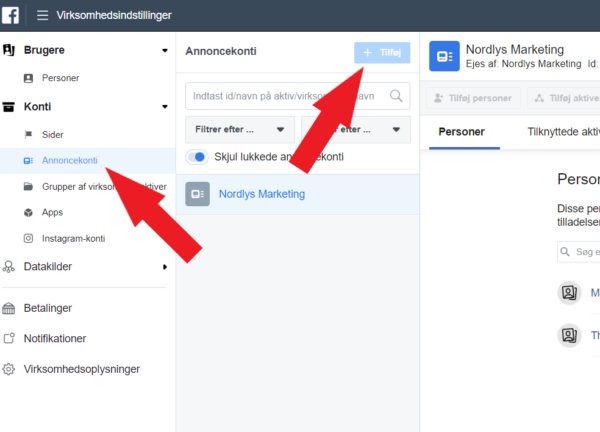Click the Instagram-konti icon in sidebar
Viewport: 600px width, 432px height.
[28, 238]
